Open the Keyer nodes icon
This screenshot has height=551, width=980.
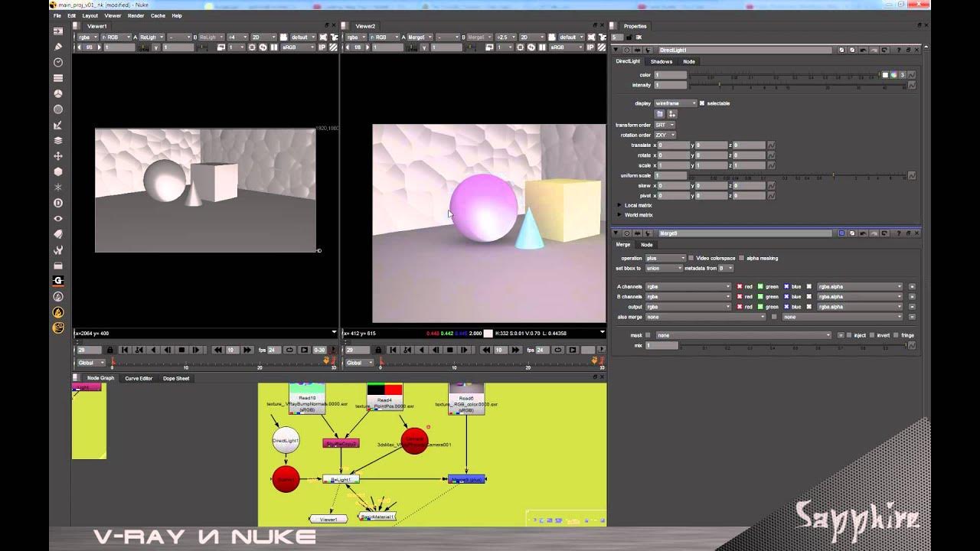[x=58, y=126]
